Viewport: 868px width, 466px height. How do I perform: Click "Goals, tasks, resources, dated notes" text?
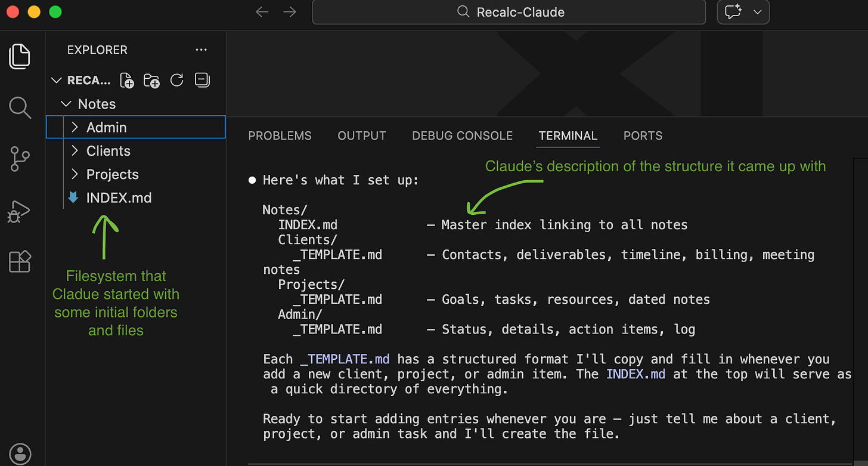(x=576, y=300)
